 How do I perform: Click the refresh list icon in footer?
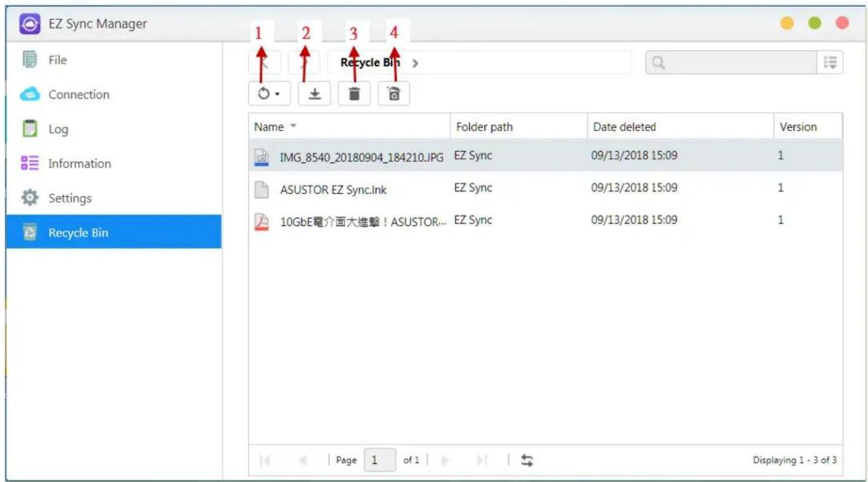point(527,460)
